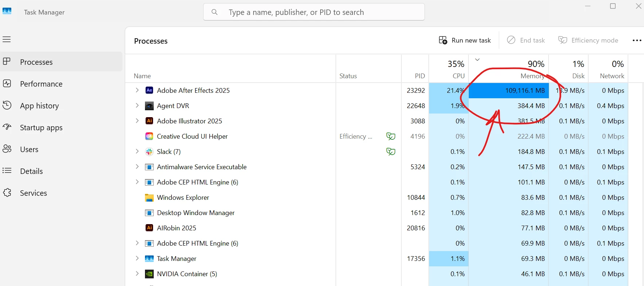Click the Slack process icon
The width and height of the screenshot is (644, 286).
click(149, 152)
